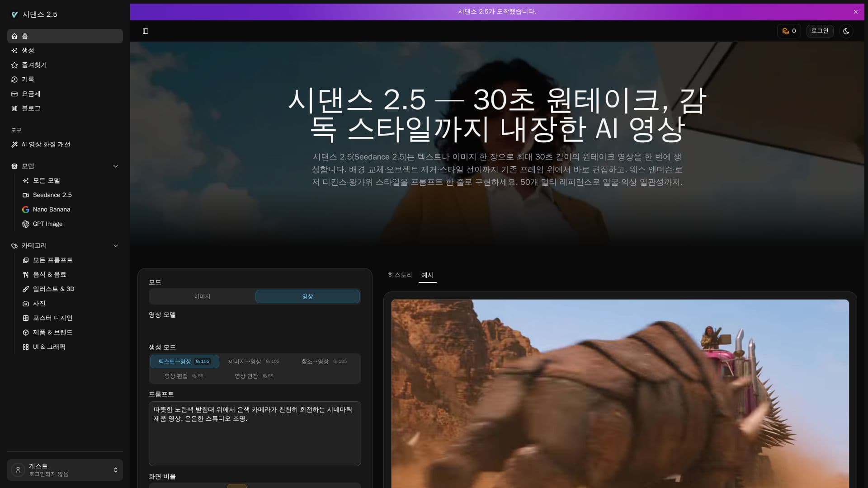Open the 생성 sidebar item
868x488 pixels.
65,51
